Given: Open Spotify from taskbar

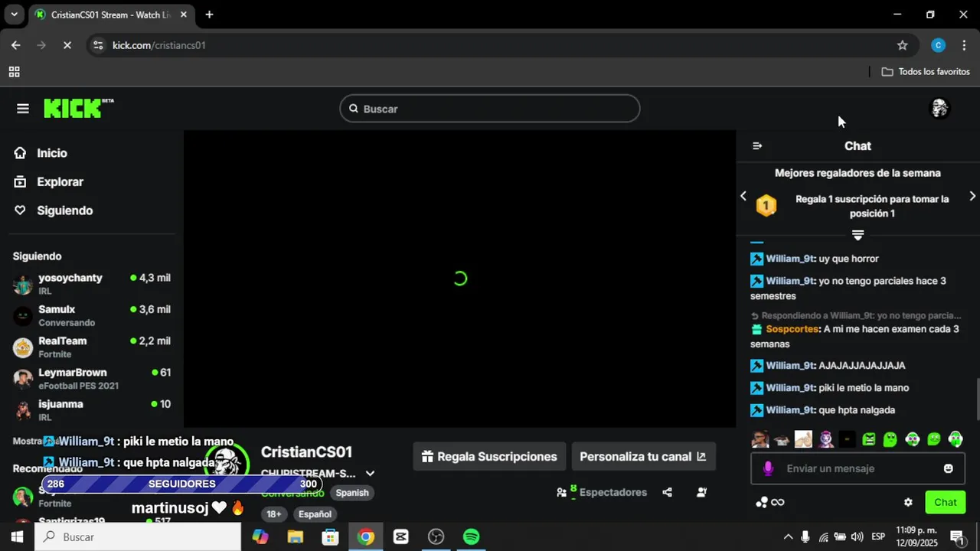Looking at the screenshot, I should 472,537.
